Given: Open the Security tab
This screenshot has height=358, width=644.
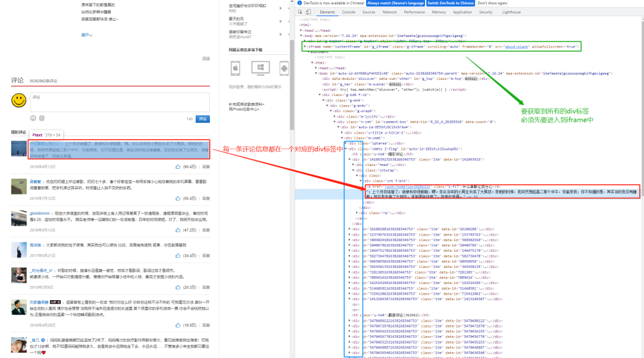Looking at the screenshot, I should click(x=485, y=12).
